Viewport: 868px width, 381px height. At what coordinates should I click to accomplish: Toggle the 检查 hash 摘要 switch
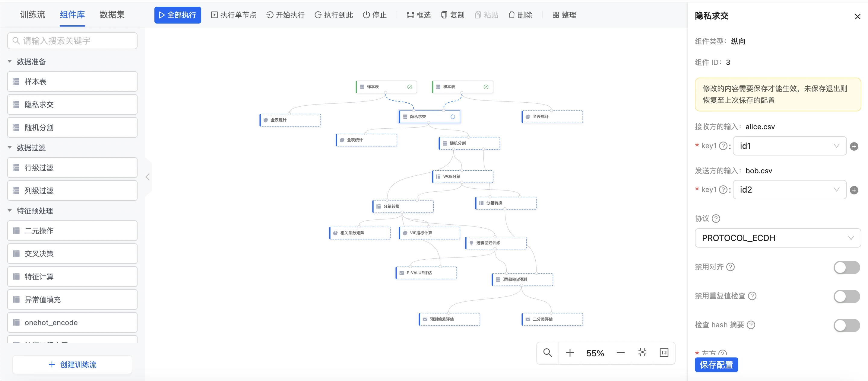846,325
